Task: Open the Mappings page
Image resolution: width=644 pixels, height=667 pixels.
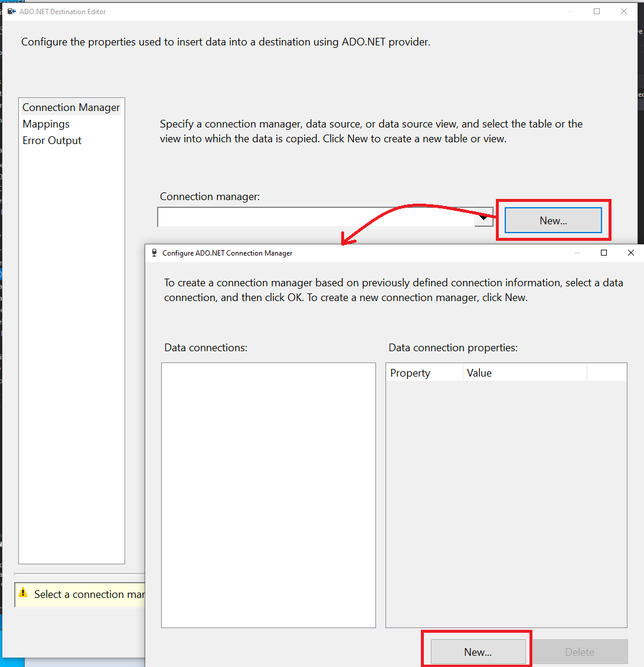Action: [46, 124]
